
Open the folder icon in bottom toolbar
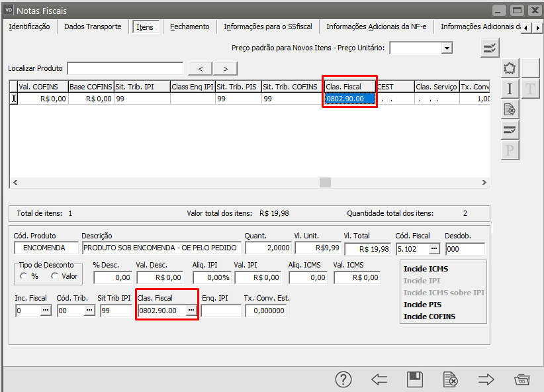tap(522, 379)
